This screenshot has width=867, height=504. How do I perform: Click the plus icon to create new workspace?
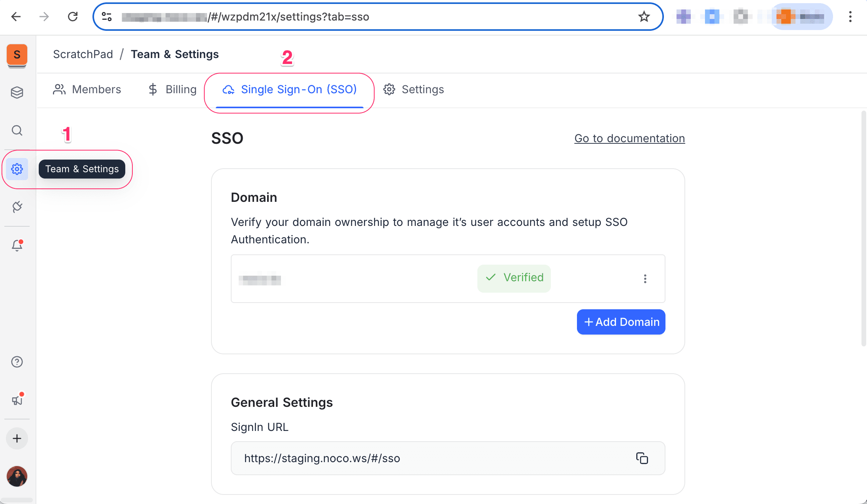coord(17,438)
